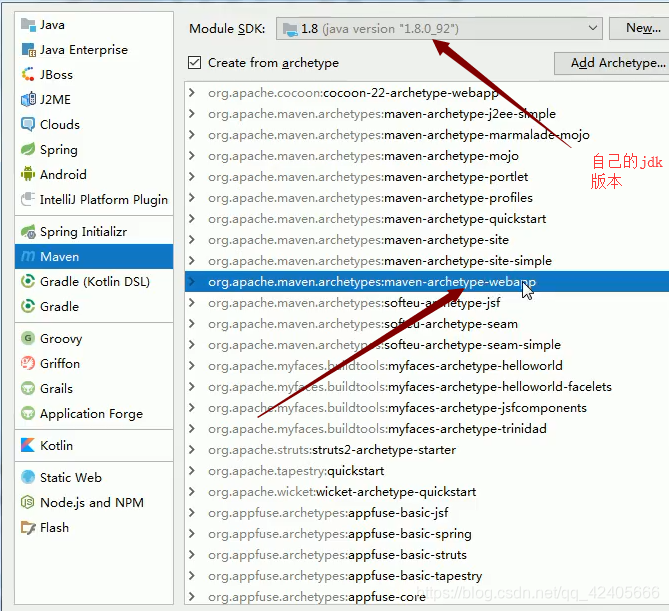669x611 pixels.
Task: Select Spring Initializr project type
Action: tap(94, 232)
